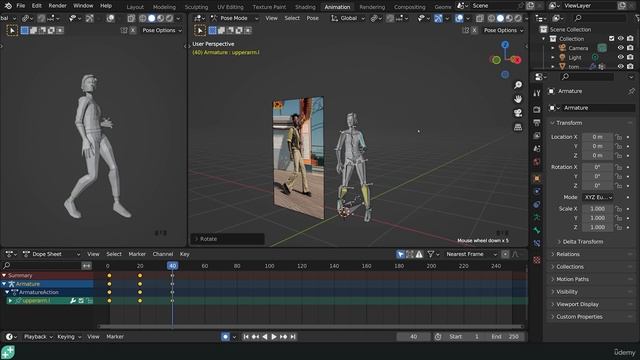Play the animation forward
640x360 pixels.
pos(274,337)
